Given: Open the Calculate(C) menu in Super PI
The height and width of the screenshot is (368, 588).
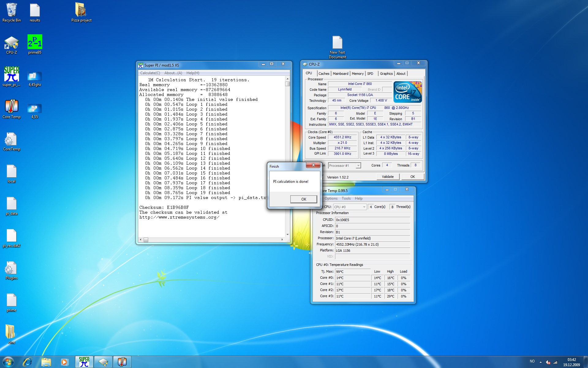Looking at the screenshot, I should 150,73.
